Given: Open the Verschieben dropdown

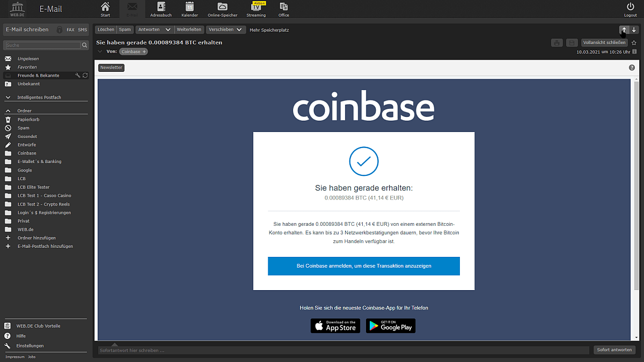Looking at the screenshot, I should (x=225, y=30).
